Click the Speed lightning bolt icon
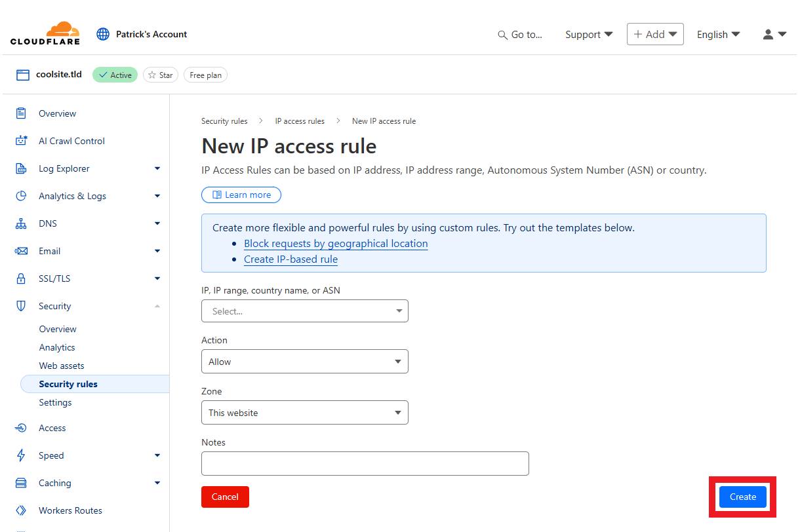800x532 pixels. pyautogui.click(x=21, y=455)
